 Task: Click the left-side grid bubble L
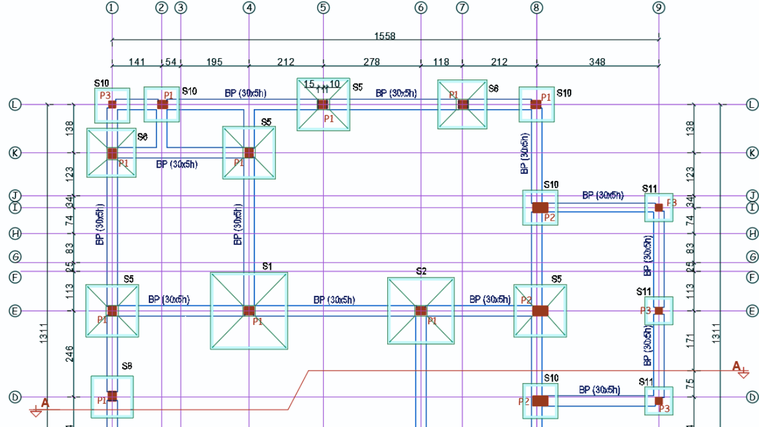[x=15, y=105]
